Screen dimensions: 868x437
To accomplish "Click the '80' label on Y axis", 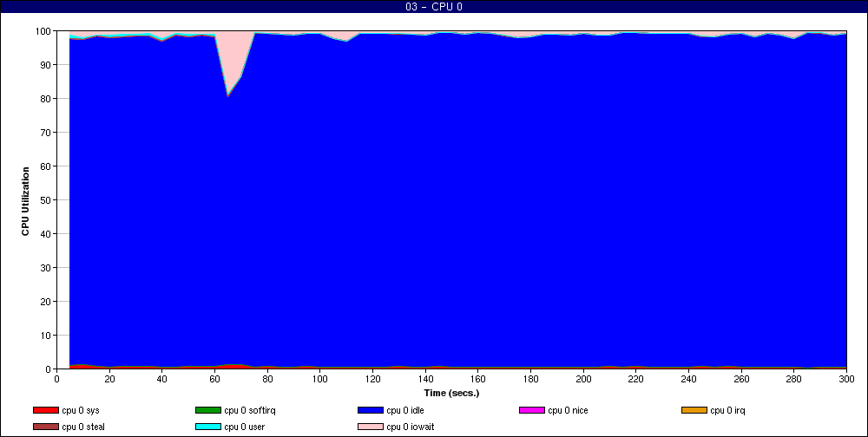I will pyautogui.click(x=47, y=99).
